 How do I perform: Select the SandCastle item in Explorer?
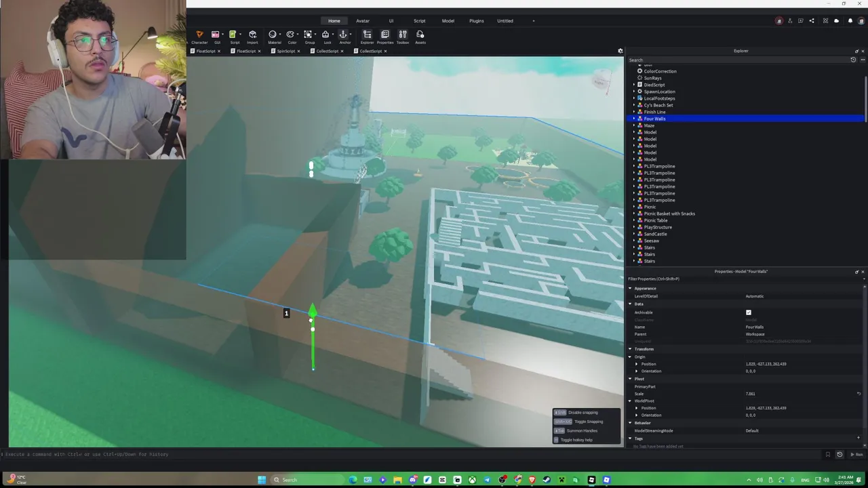tap(655, 234)
